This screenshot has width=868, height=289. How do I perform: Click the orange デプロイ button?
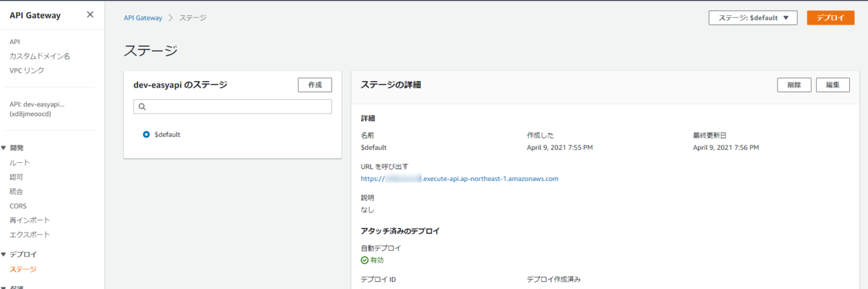[830, 18]
